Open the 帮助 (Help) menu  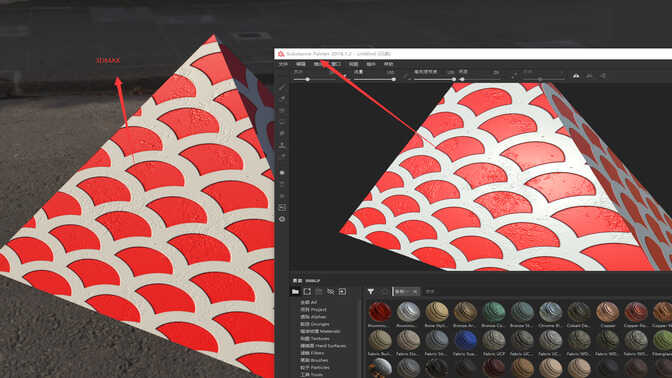click(388, 64)
